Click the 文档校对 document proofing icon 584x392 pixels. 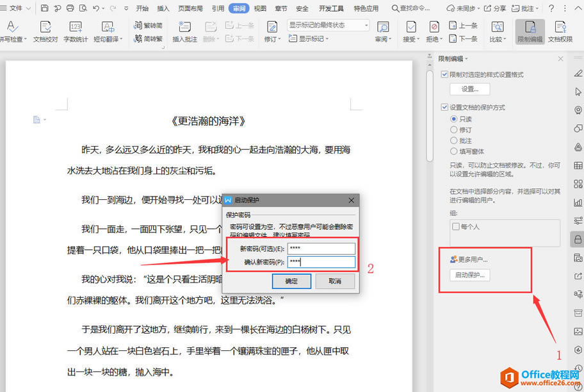click(45, 31)
